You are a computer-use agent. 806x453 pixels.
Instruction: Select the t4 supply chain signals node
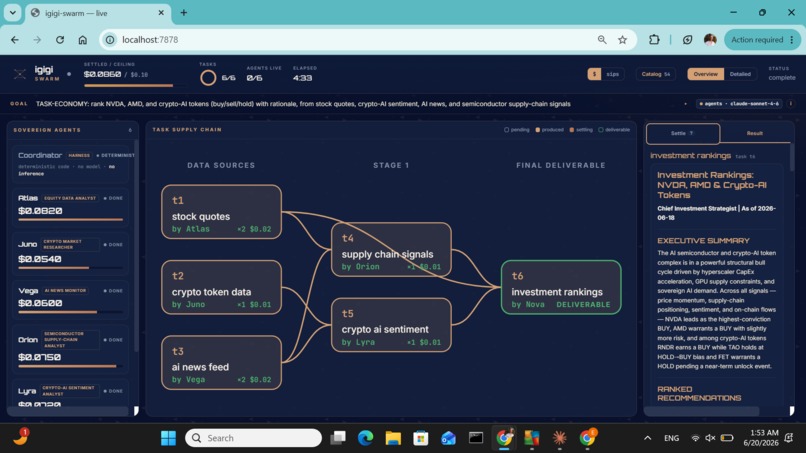coord(391,249)
